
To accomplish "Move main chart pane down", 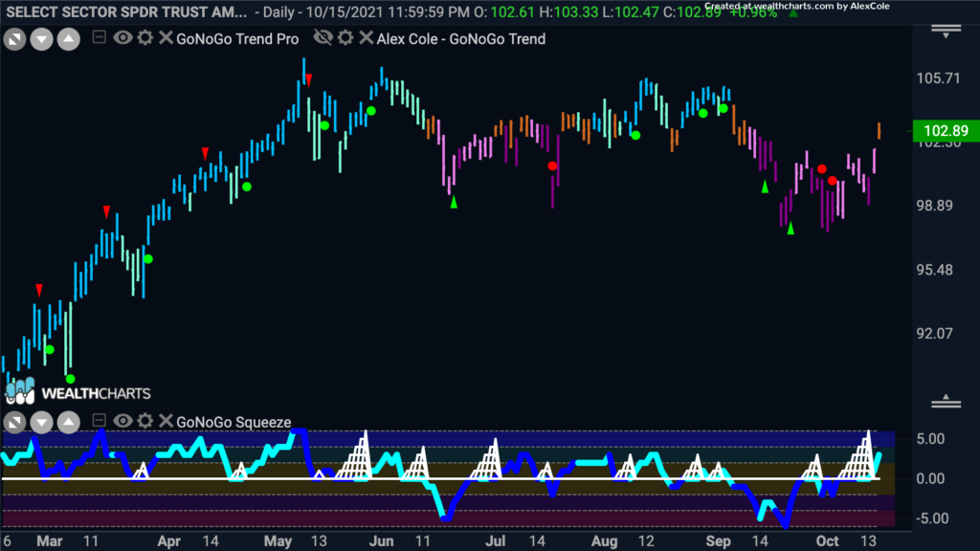I will click(41, 40).
